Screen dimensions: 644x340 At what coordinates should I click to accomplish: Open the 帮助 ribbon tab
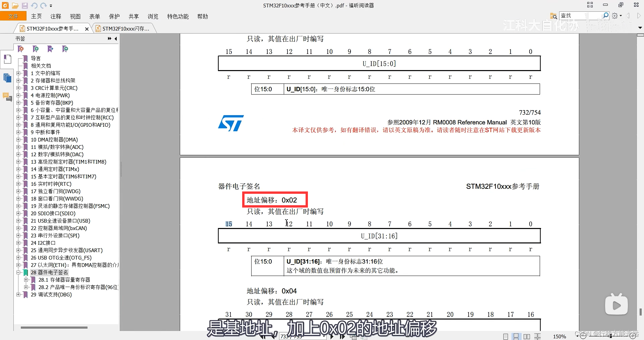tap(203, 16)
